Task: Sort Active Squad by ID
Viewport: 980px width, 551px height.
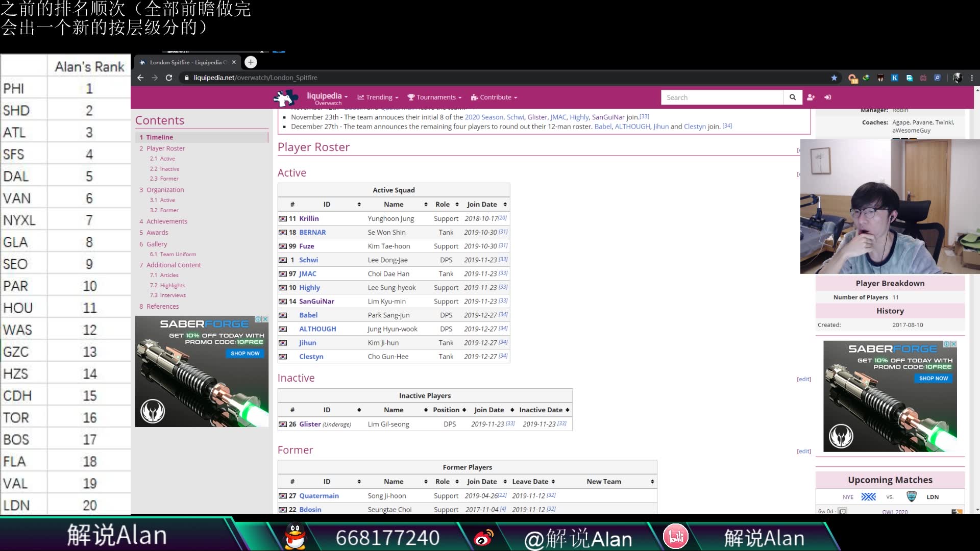Action: point(359,204)
